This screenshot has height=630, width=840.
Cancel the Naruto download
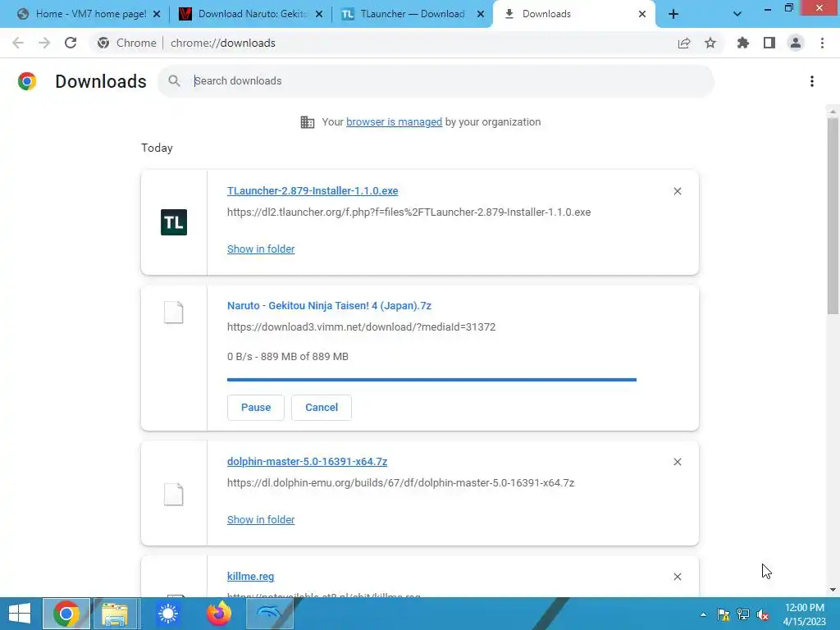(322, 408)
